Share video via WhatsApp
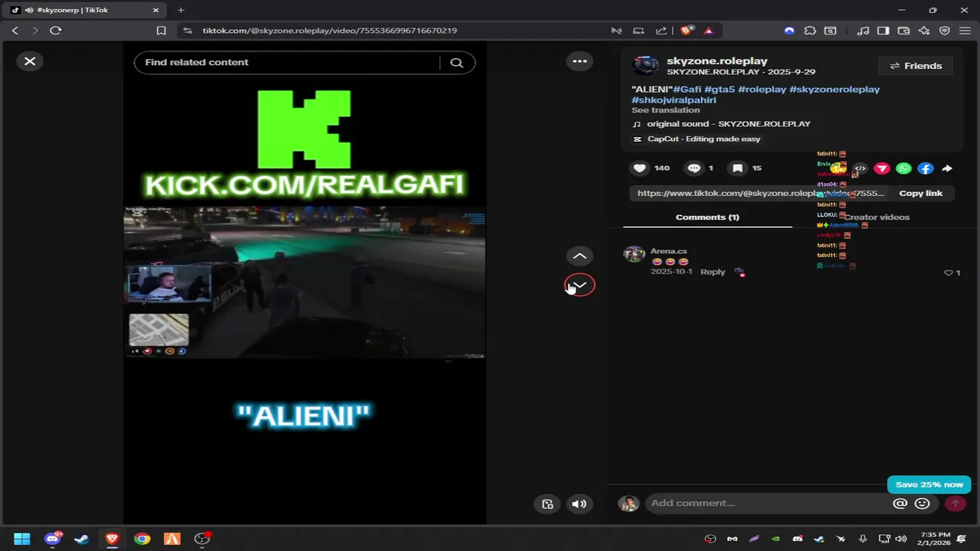Image resolution: width=980 pixels, height=551 pixels. [x=903, y=168]
